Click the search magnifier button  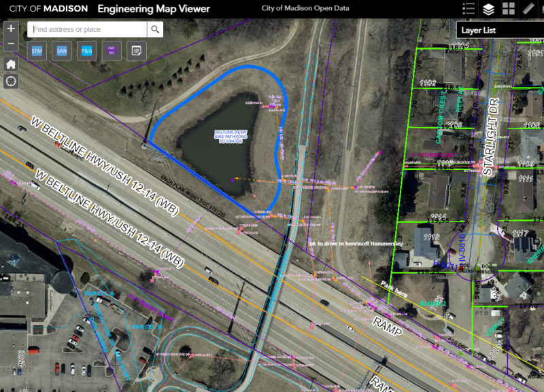[x=156, y=29]
